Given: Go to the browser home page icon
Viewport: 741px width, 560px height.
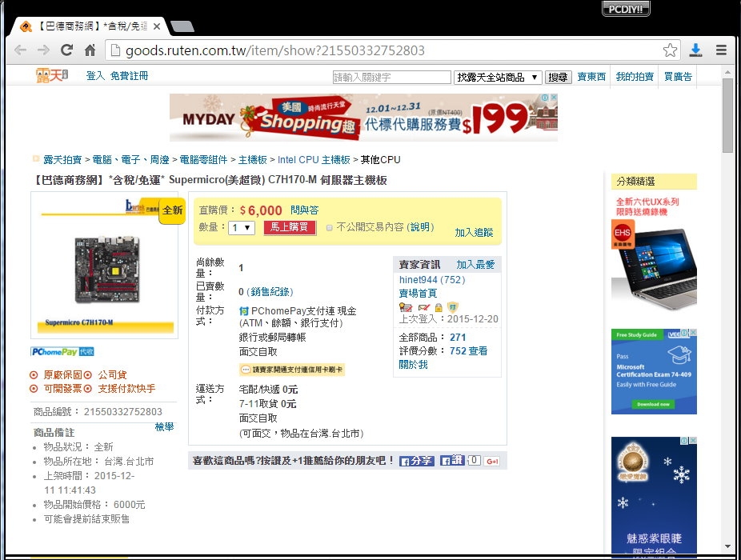Looking at the screenshot, I should tap(90, 50).
